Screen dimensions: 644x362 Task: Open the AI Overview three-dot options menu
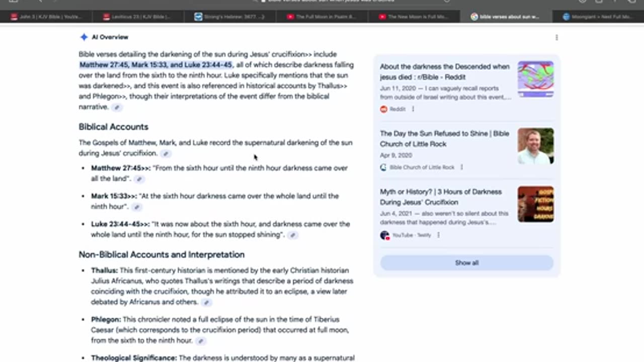(556, 38)
